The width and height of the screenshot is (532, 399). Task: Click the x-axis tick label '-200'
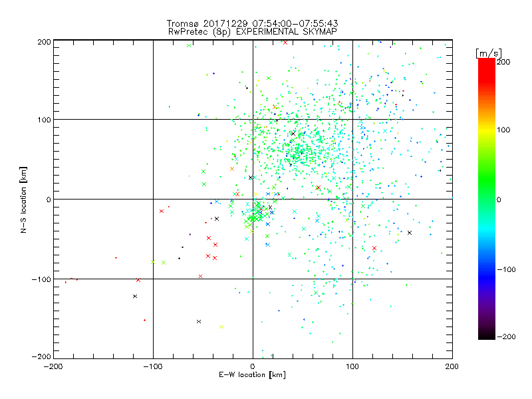tap(53, 366)
